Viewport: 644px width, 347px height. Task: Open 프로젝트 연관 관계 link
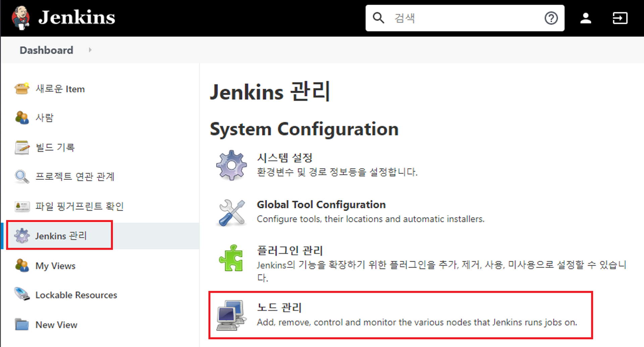[x=75, y=177]
